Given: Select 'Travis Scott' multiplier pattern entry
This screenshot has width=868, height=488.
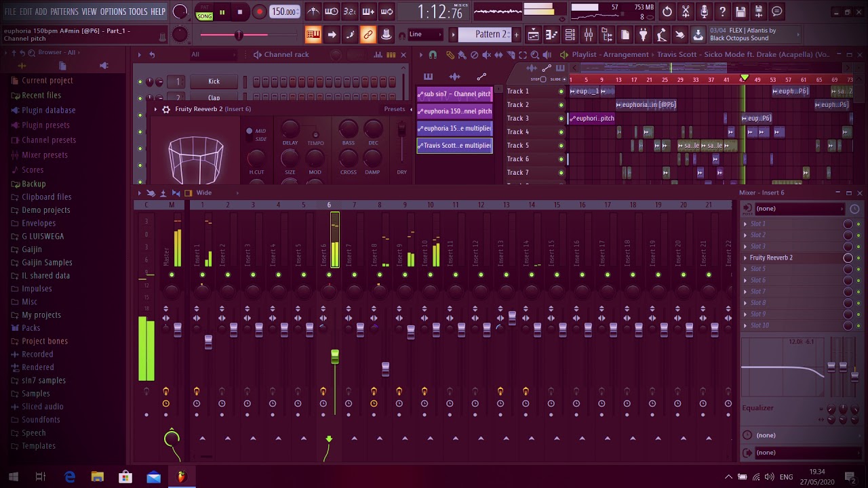Looking at the screenshot, I should [x=454, y=145].
